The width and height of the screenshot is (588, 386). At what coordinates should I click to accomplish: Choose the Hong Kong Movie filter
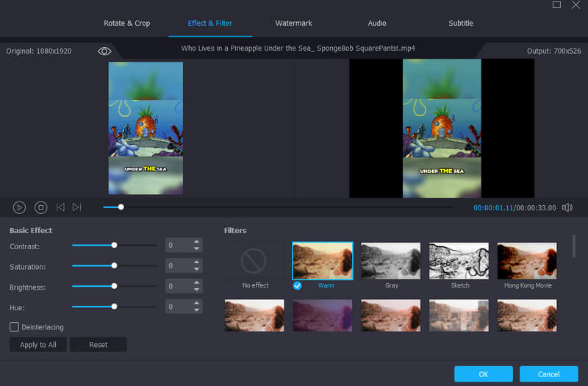tap(528, 261)
